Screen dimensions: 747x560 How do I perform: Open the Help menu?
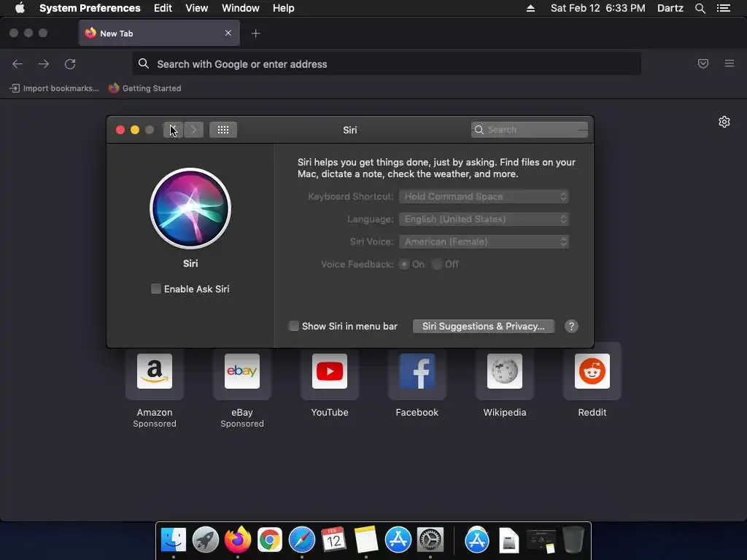click(x=284, y=8)
